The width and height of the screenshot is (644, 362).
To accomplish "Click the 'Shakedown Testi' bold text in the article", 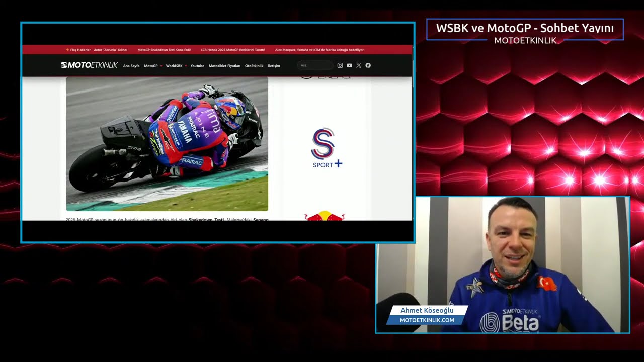I will [x=206, y=219].
